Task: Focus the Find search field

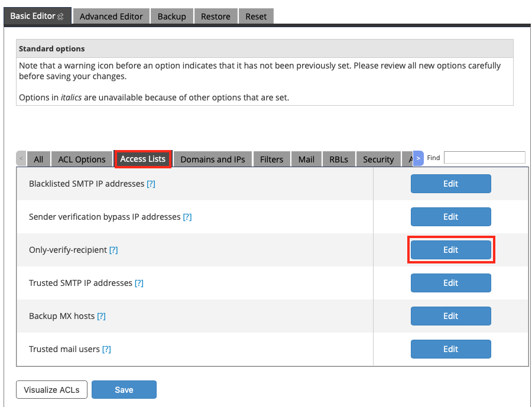Action: pyautogui.click(x=484, y=158)
